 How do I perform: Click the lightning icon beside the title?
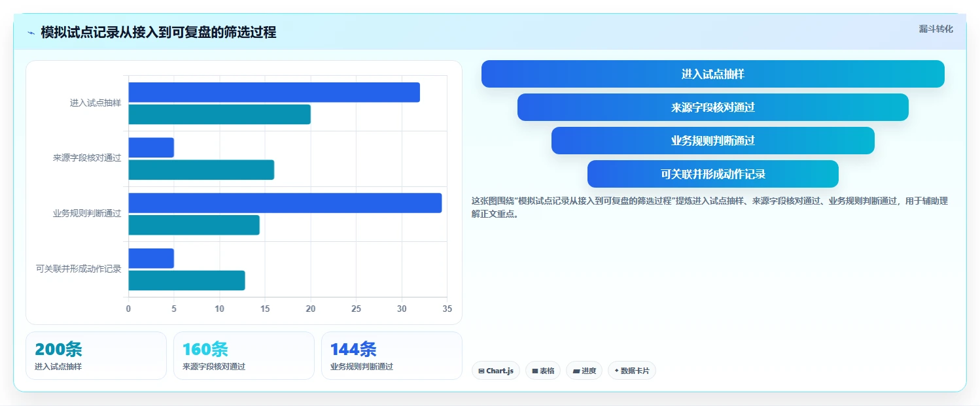point(31,33)
